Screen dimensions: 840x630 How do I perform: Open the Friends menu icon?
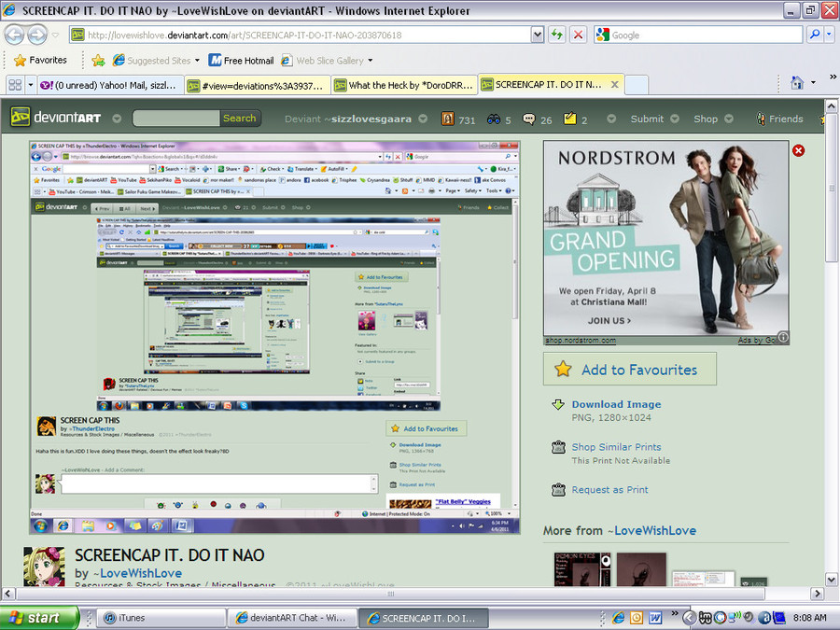761,119
